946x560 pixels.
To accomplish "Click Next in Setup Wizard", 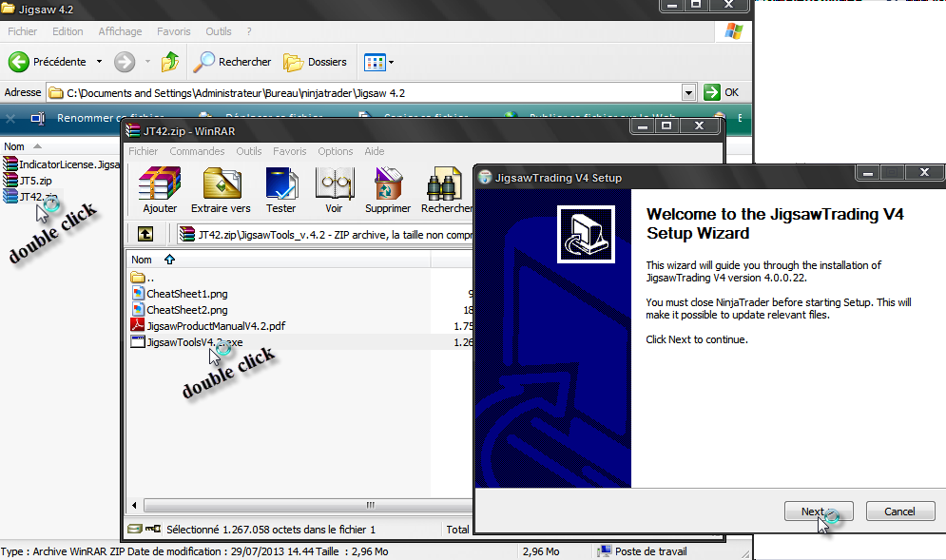I will [x=819, y=512].
